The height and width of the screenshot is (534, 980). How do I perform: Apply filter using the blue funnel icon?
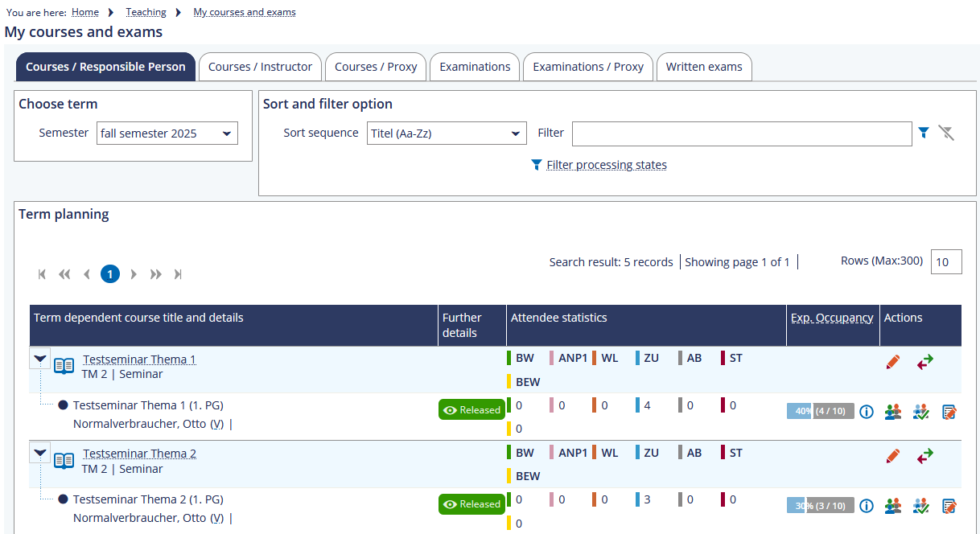pyautogui.click(x=924, y=133)
